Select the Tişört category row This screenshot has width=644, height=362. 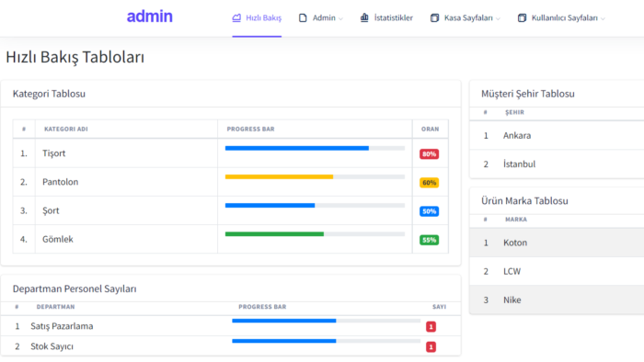(x=230, y=153)
